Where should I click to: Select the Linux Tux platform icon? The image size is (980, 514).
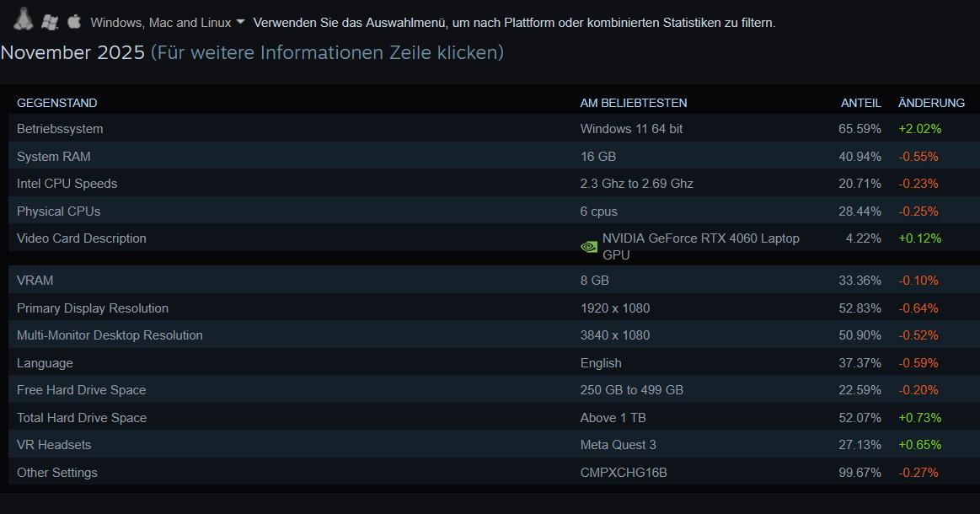click(23, 19)
